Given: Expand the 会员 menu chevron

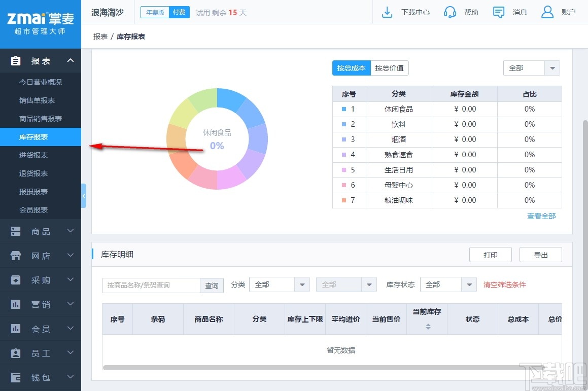Looking at the screenshot, I should (x=71, y=329).
